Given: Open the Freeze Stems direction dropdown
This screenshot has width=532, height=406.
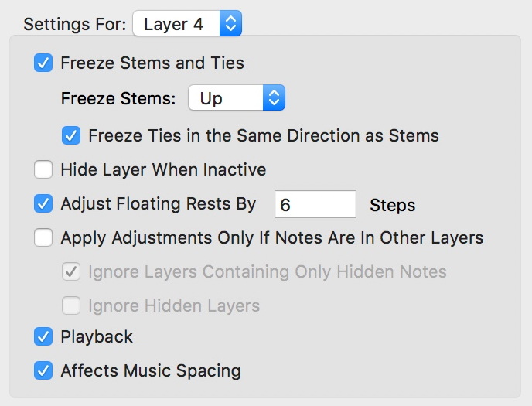Looking at the screenshot, I should pos(237,98).
